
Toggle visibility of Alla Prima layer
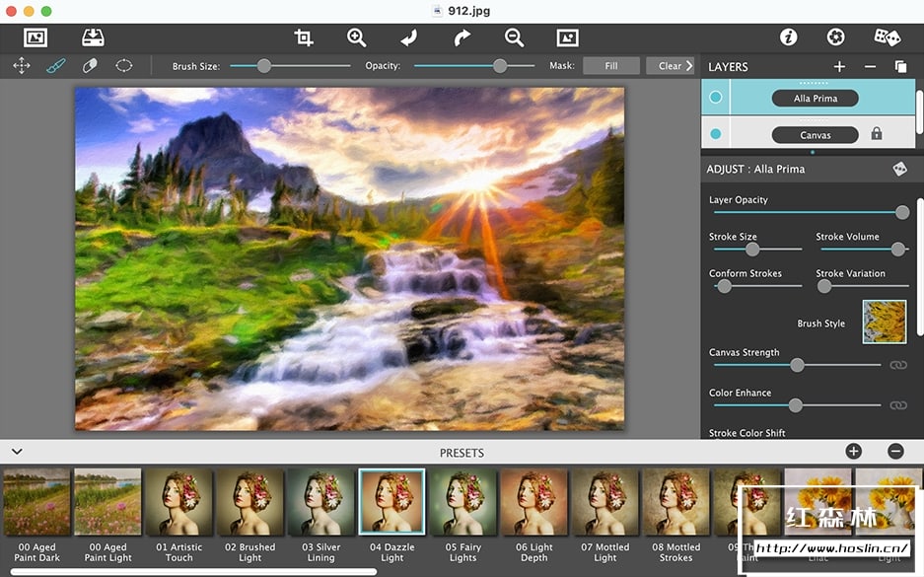(716, 98)
